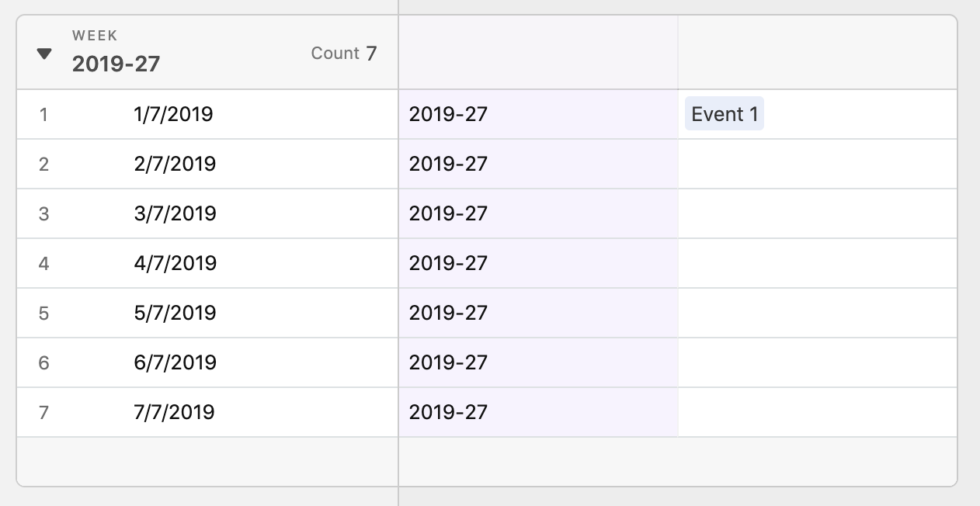Click the WEEK 2019-27 group header

(116, 54)
